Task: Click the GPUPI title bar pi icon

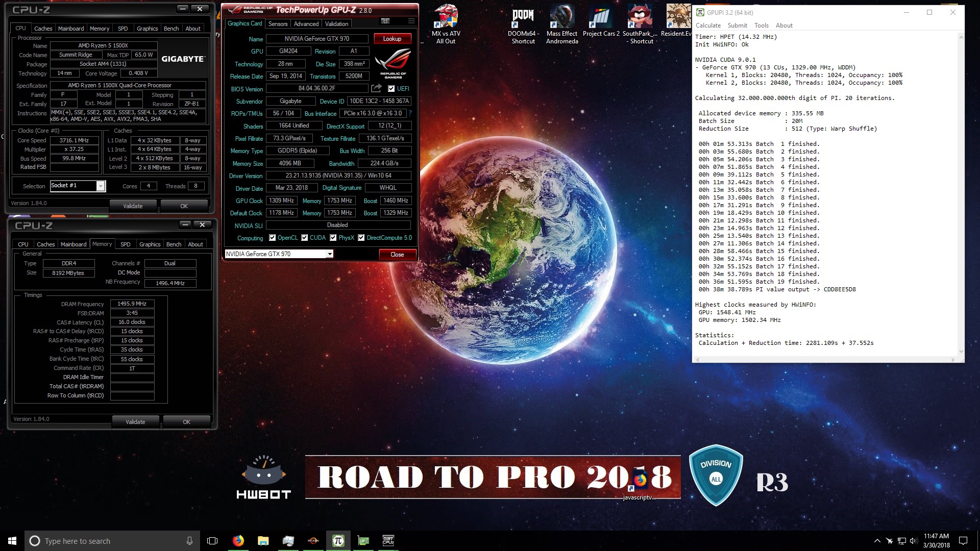Action: 700,12
